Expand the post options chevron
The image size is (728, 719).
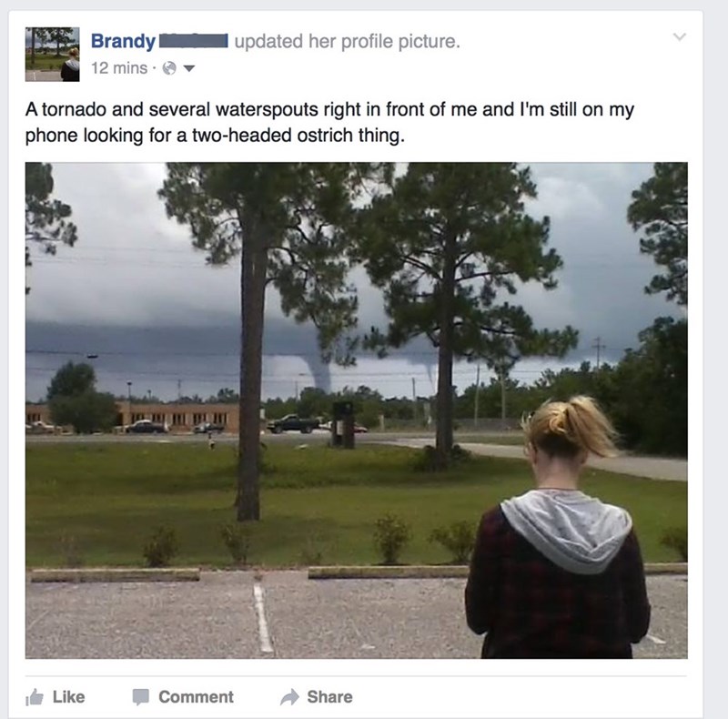679,36
